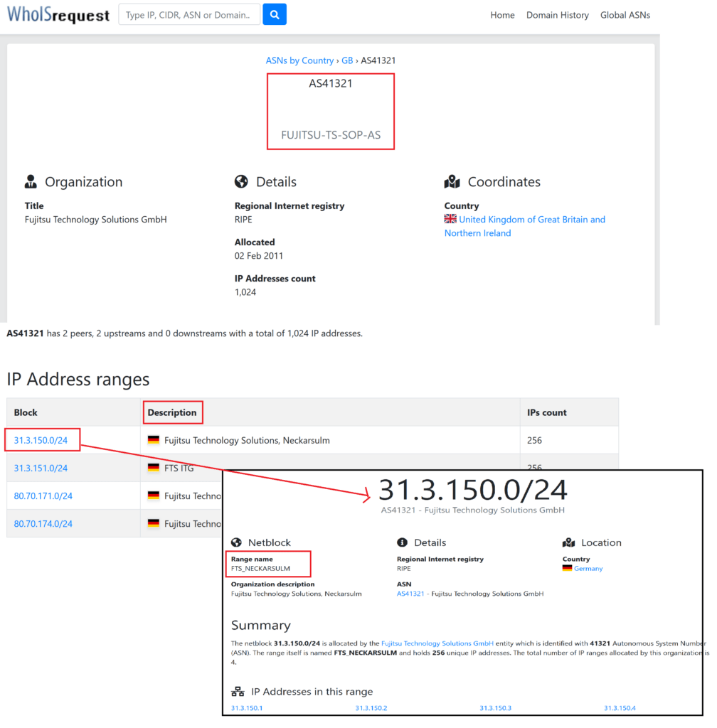
Task: Click the IP Addresses network icon
Action: 238,692
